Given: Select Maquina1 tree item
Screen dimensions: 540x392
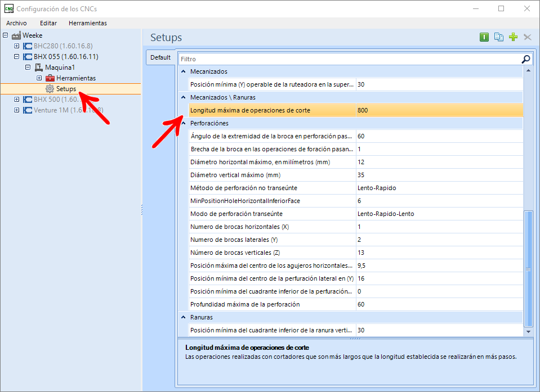Looking at the screenshot, I should 60,67.
